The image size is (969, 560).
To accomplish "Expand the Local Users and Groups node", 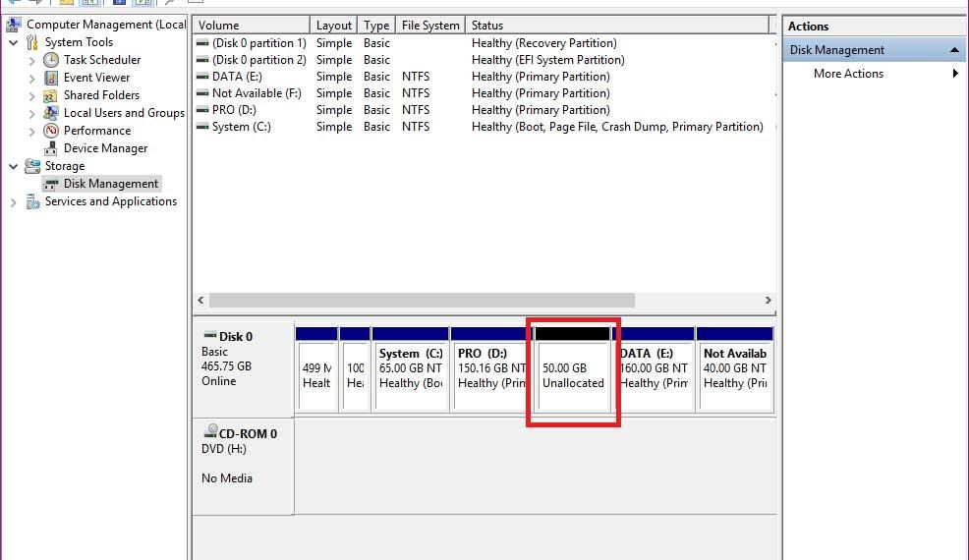I will pos(32,114).
